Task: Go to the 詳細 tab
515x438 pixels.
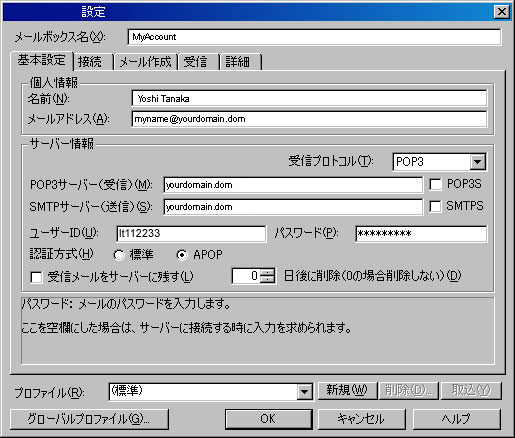Action: [x=240, y=62]
